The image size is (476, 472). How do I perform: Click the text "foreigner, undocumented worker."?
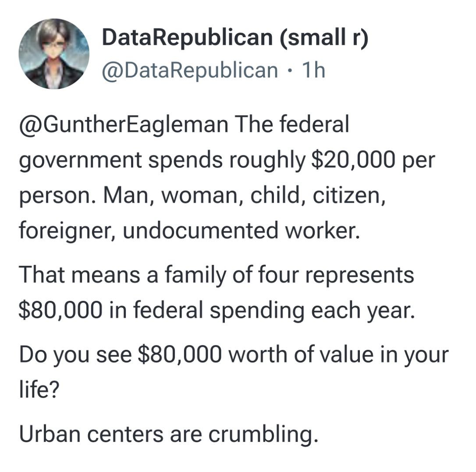coord(189,230)
